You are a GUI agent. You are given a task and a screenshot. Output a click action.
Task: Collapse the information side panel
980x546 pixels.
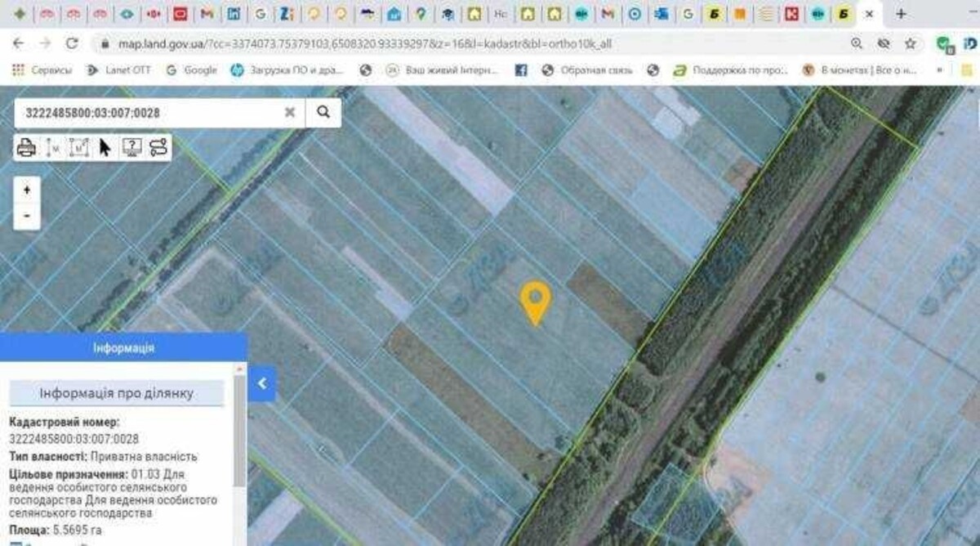261,383
